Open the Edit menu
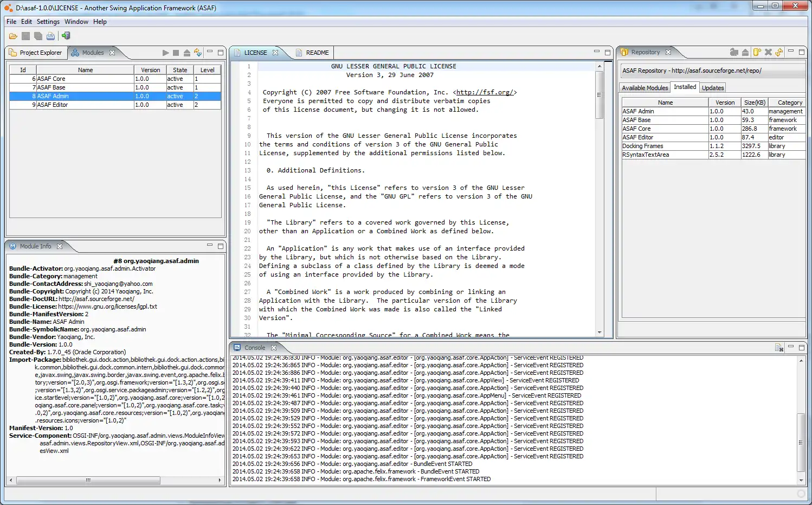812x505 pixels. 27,22
